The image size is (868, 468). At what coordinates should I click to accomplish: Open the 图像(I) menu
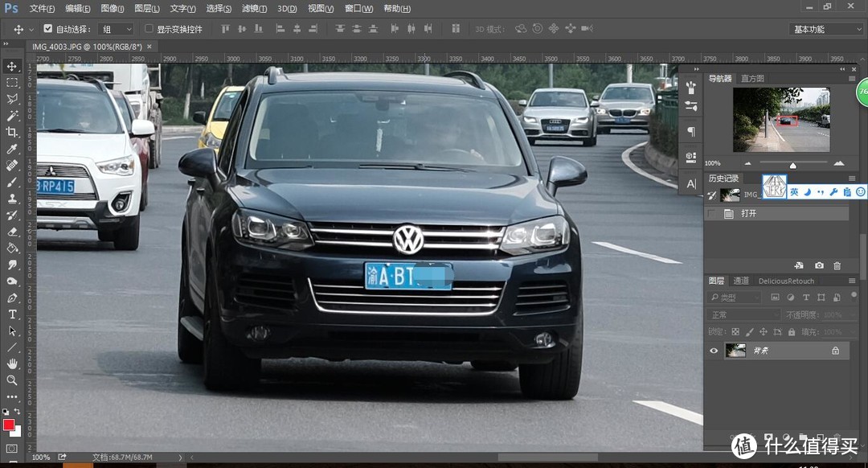pos(113,9)
